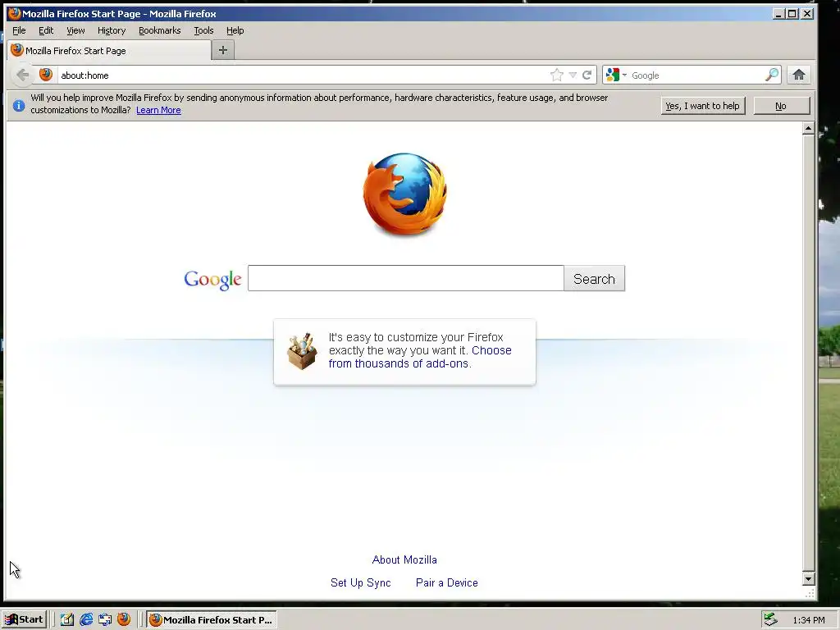Click the info icon in notification bar
The image size is (840, 630).
coord(19,106)
